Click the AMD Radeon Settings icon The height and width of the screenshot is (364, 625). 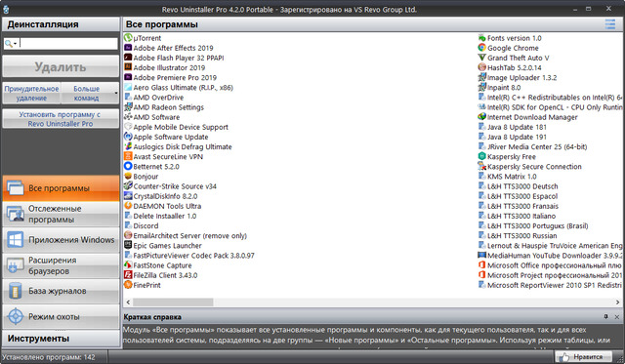click(128, 107)
